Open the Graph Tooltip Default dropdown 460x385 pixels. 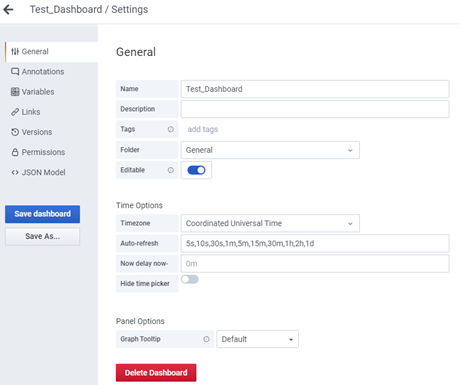[257, 339]
